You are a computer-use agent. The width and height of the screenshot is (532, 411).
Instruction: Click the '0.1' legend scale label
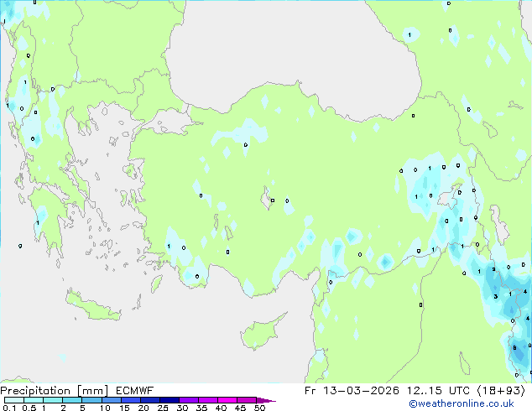tap(9, 408)
